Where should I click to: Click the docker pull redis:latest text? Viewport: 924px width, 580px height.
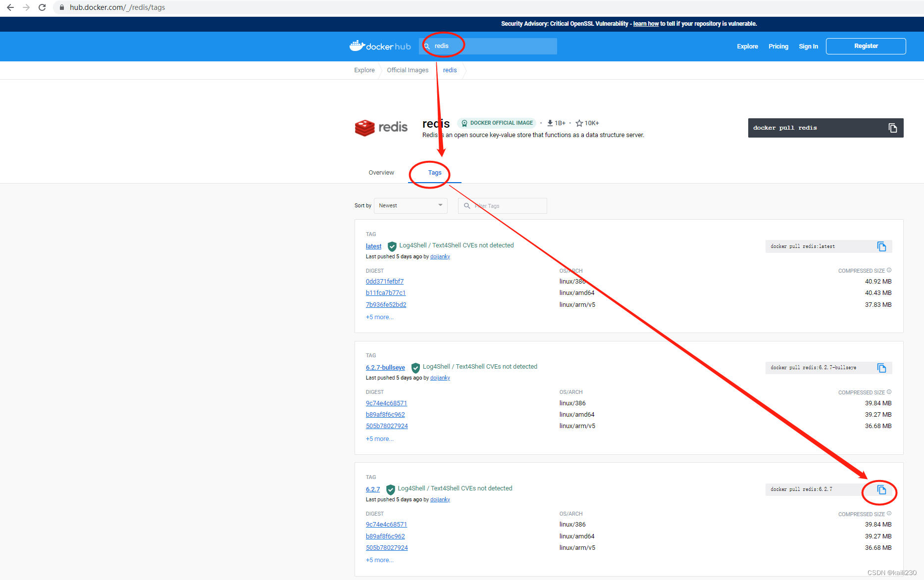pyautogui.click(x=803, y=246)
